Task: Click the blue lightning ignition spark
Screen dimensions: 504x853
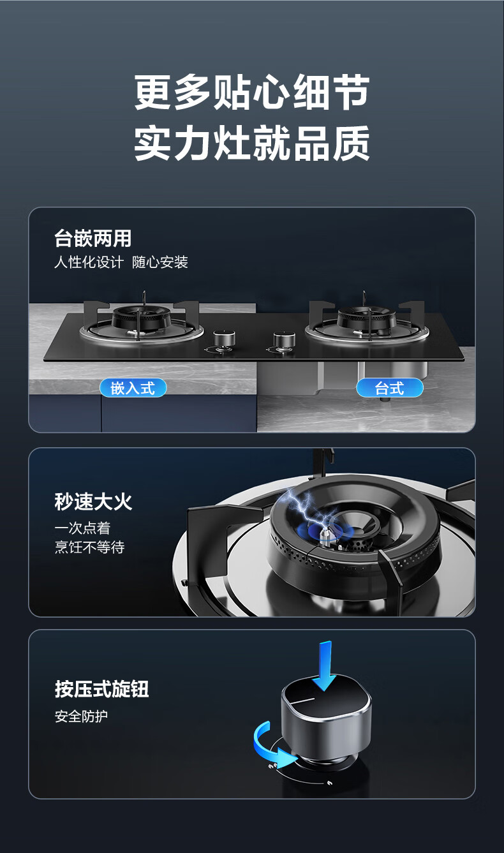Action: (x=313, y=510)
